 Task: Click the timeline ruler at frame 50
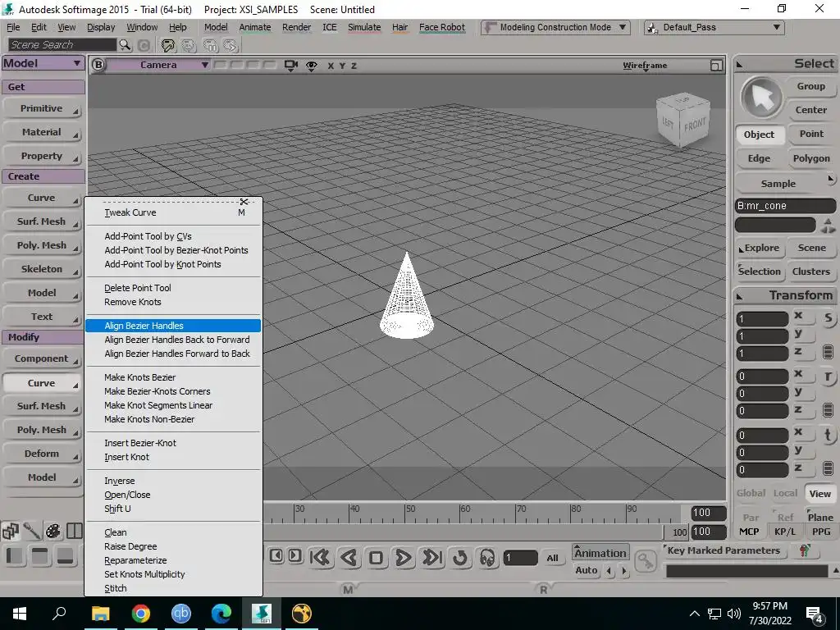(410, 513)
